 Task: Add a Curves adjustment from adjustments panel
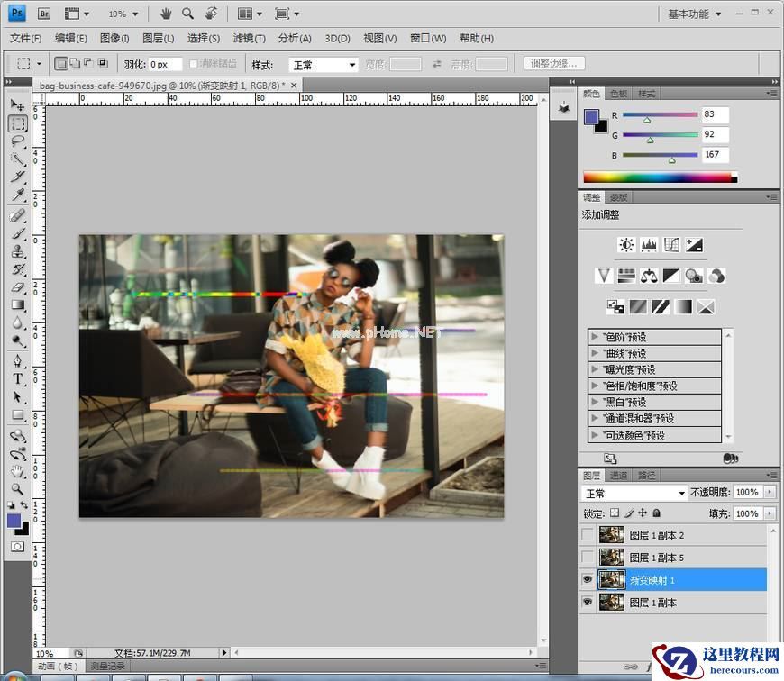click(671, 245)
